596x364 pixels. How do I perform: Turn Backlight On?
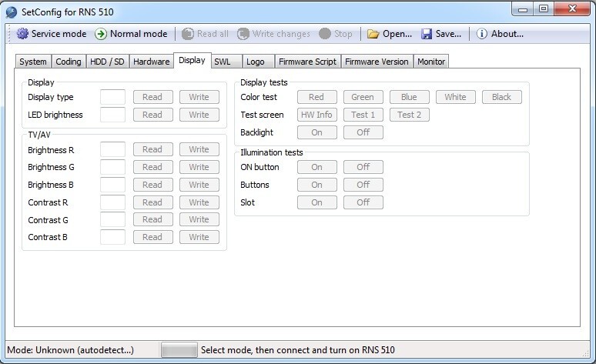317,132
